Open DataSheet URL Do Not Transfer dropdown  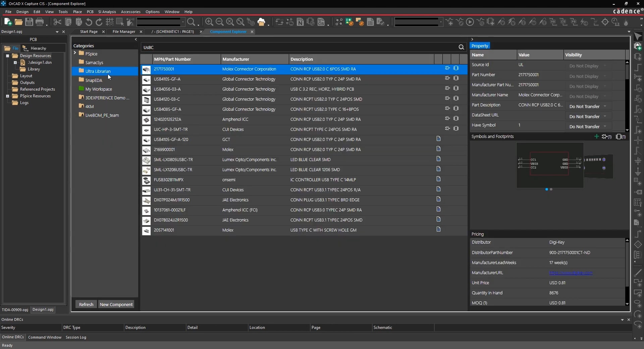[x=588, y=116]
